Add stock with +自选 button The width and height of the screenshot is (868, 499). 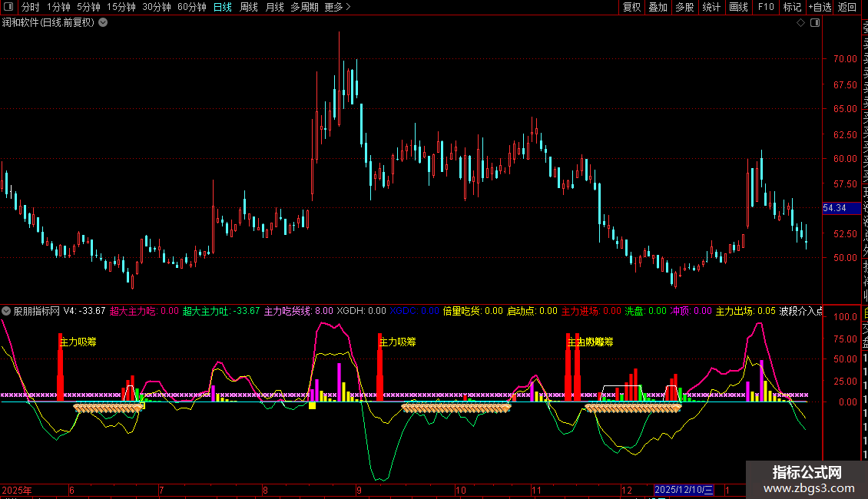[x=820, y=7]
